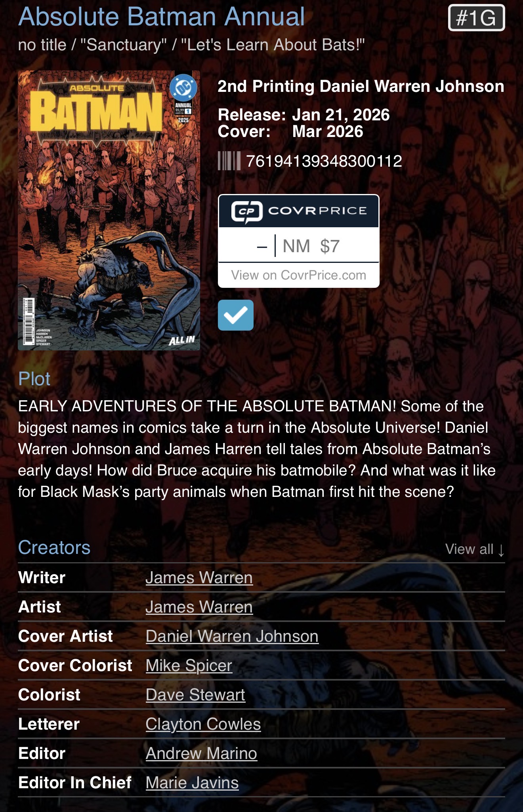Enlarge the Absolute Batman cover thumbnail
Screen dimensions: 523x812
[x=109, y=210]
